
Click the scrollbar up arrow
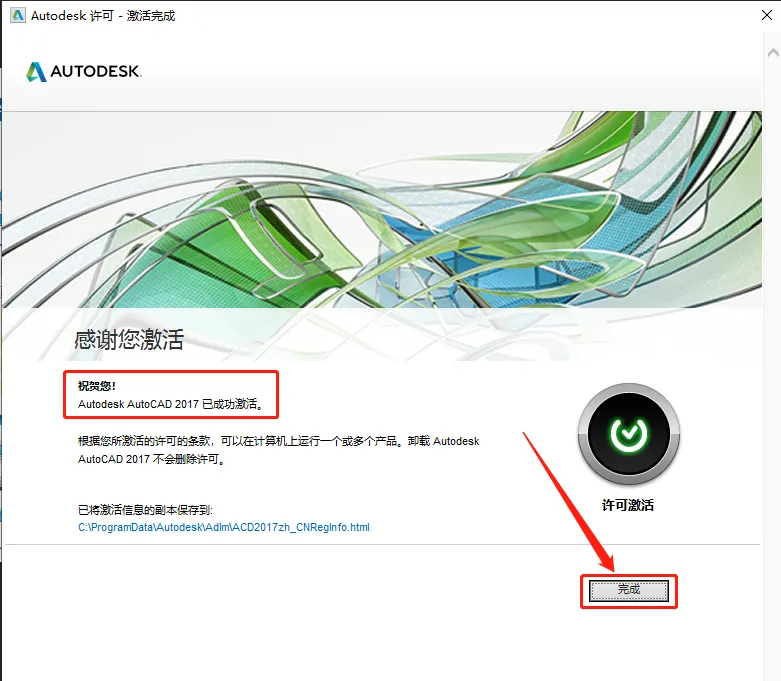pos(773,52)
